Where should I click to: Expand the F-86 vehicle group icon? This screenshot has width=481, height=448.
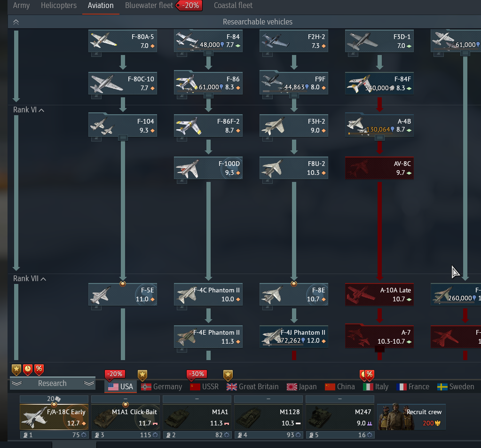tap(209, 96)
